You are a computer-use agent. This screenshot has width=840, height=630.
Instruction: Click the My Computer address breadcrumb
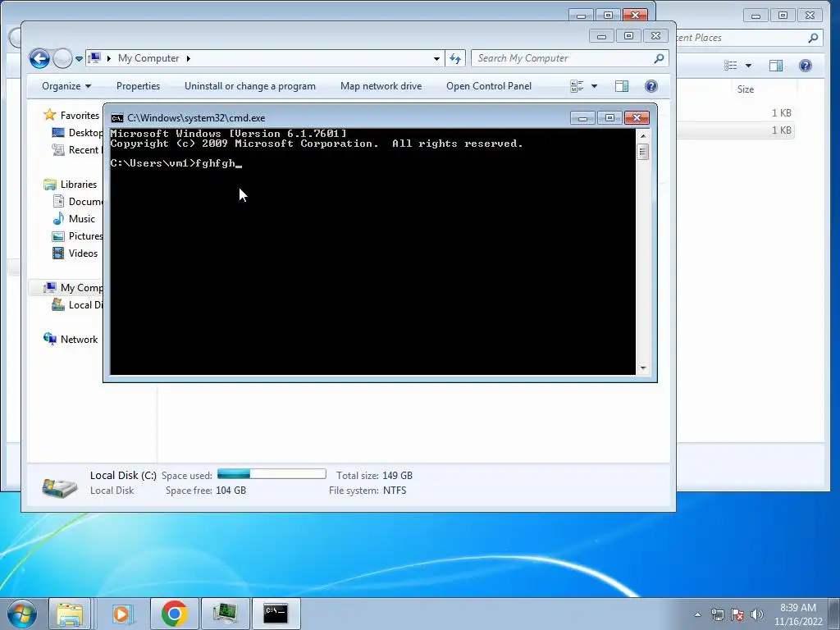click(148, 58)
